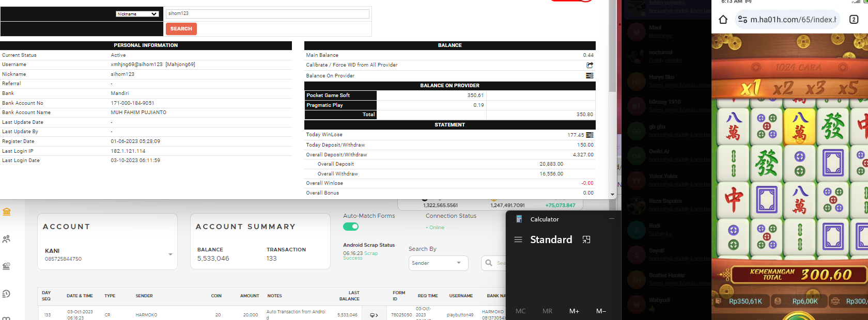Click the Overall Withdraw value 16,556.00
Image resolution: width=868 pixels, height=320 pixels.
(x=551, y=174)
